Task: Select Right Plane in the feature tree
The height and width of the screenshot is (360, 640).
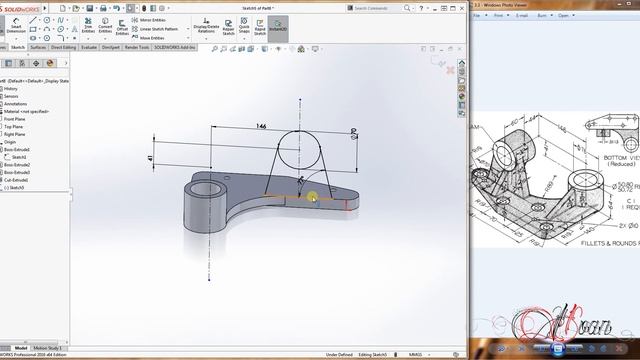Action: point(14,134)
